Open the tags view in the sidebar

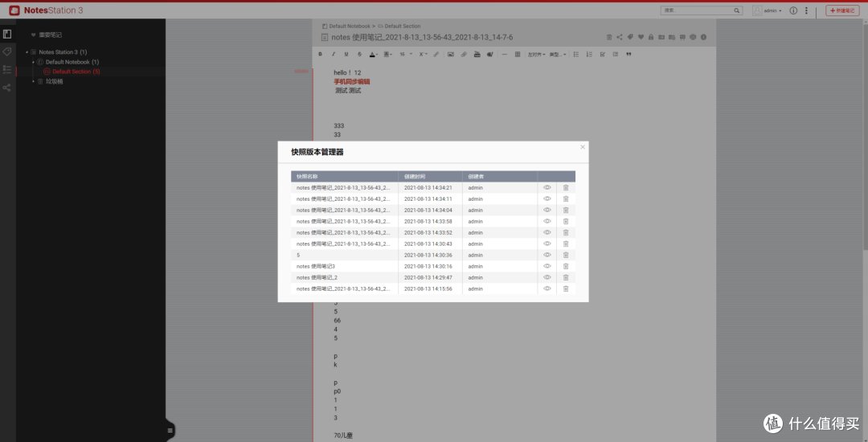tap(7, 51)
